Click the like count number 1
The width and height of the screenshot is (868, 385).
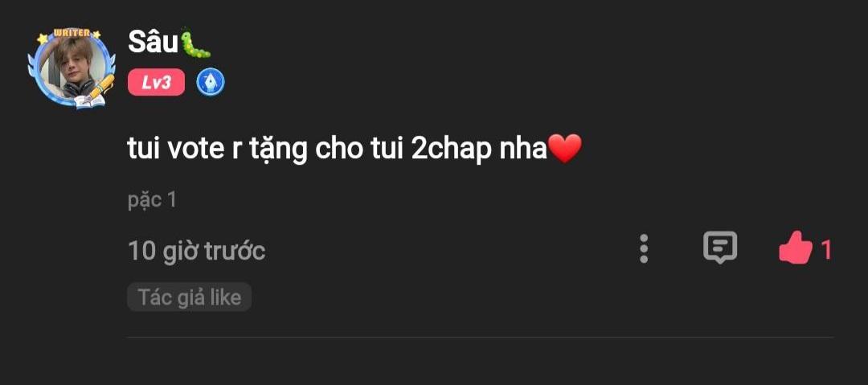(826, 251)
